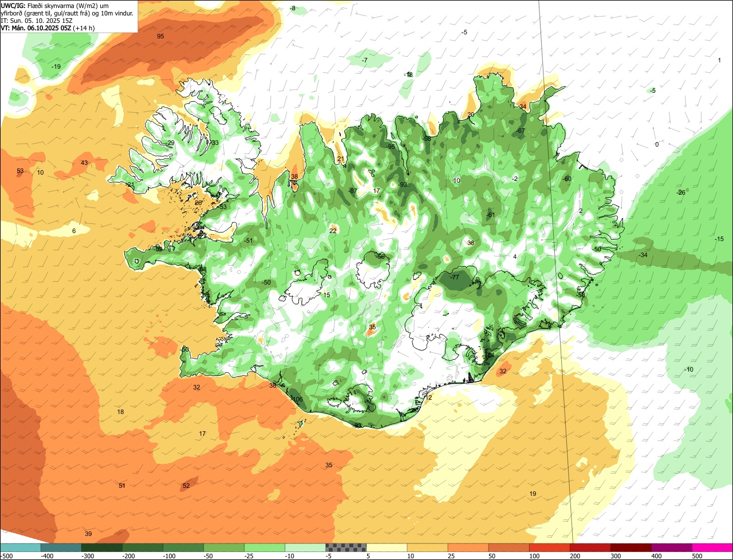Click the legend tick label '500'
This screenshot has width=733, height=560.
697,556
